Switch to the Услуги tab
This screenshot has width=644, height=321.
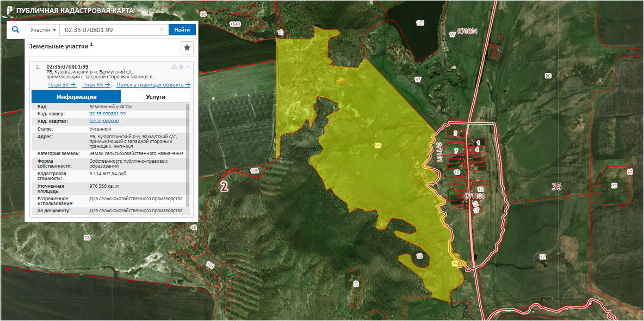[x=156, y=97]
